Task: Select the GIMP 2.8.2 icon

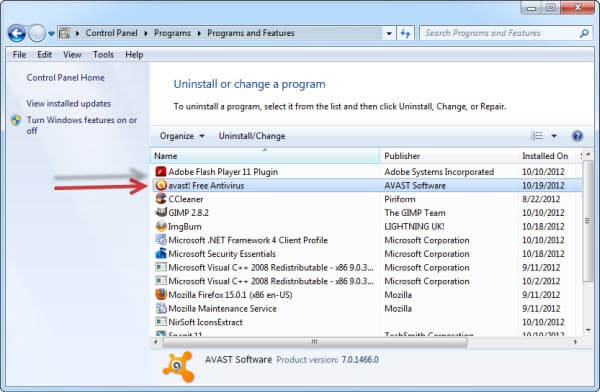Action: (x=161, y=212)
